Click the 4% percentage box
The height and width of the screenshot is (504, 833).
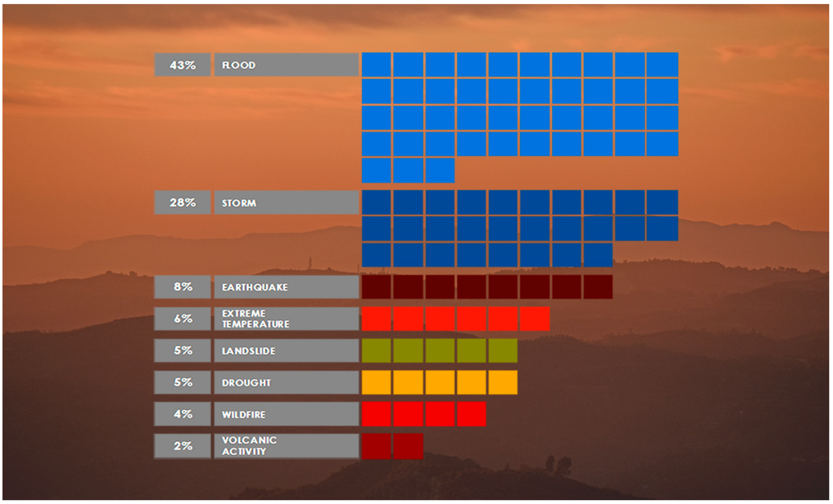183,414
